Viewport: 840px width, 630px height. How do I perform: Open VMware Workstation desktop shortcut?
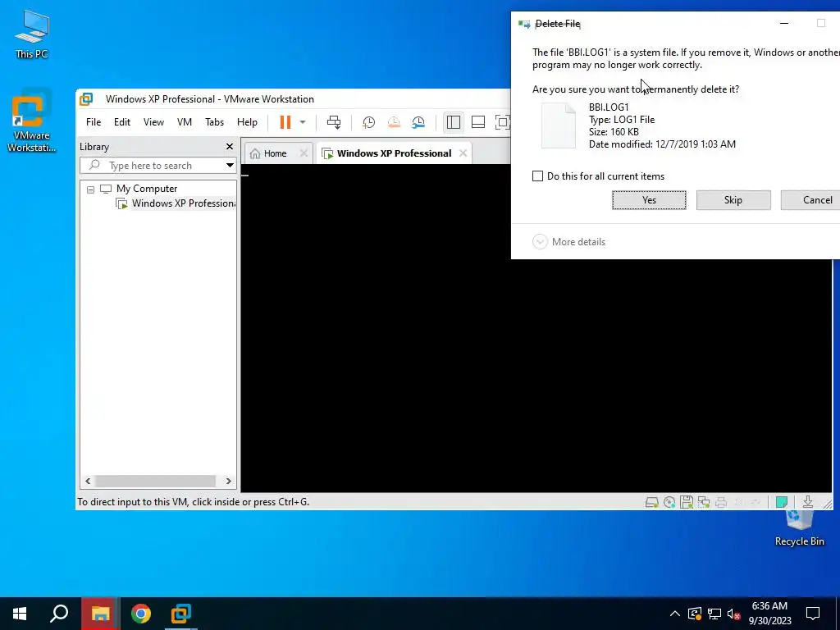31,121
